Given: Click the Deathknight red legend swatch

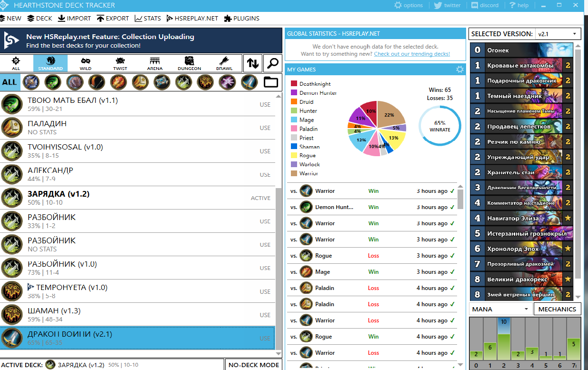Looking at the screenshot, I should (x=294, y=84).
